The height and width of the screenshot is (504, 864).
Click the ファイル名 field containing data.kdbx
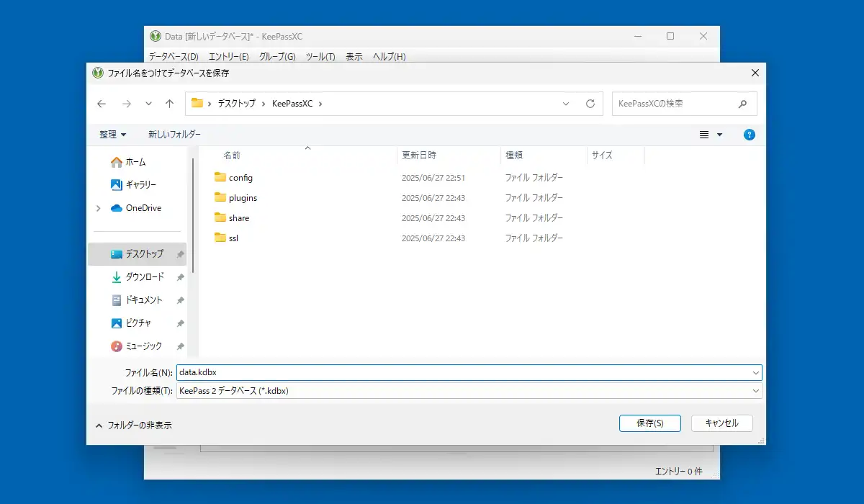coord(463,372)
